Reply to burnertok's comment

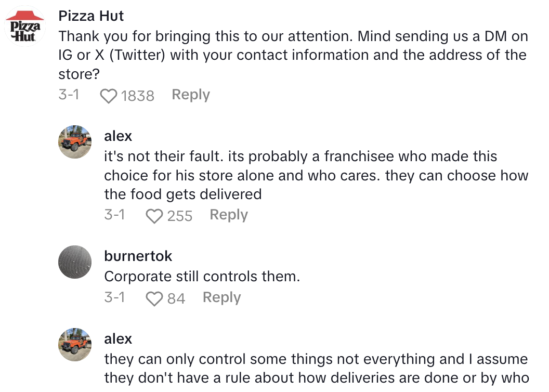pos(221,297)
